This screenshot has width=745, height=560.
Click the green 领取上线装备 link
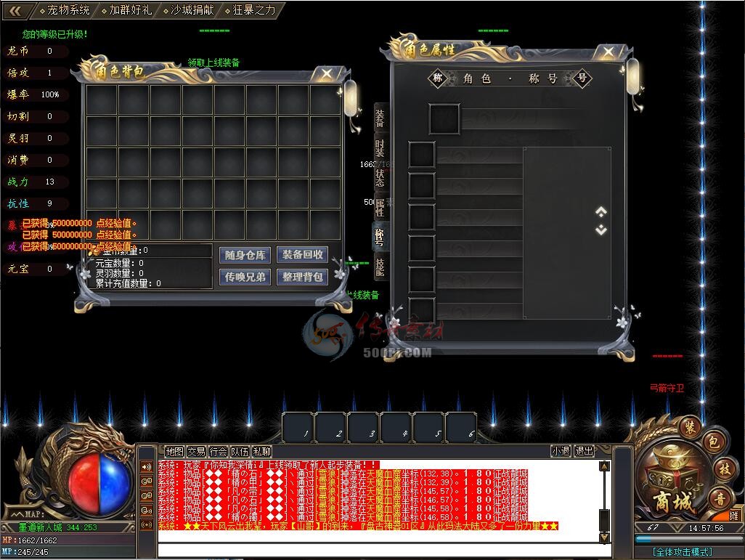(213, 62)
